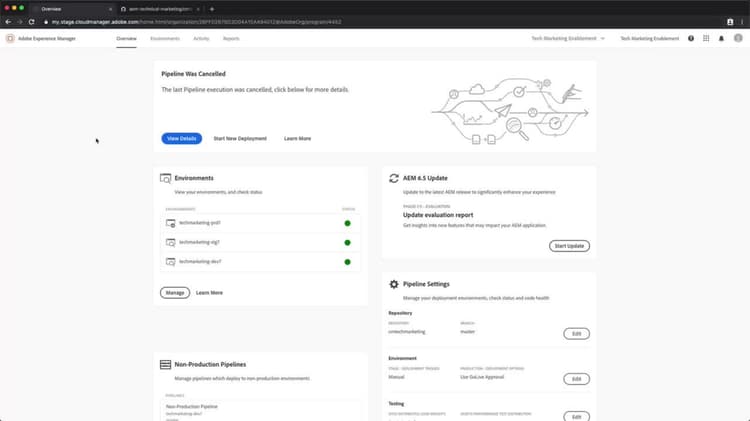Select the Overview tab

click(126, 38)
